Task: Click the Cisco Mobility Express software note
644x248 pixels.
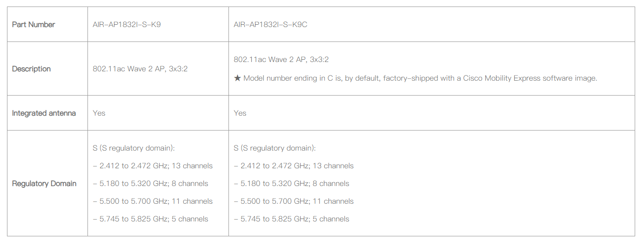Action: [416, 78]
